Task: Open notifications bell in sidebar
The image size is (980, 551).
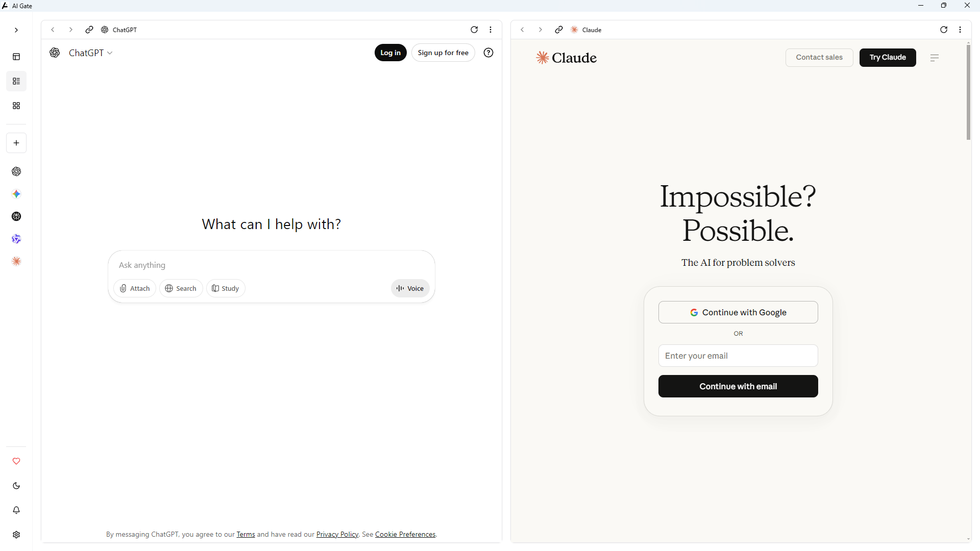Action: [x=16, y=510]
